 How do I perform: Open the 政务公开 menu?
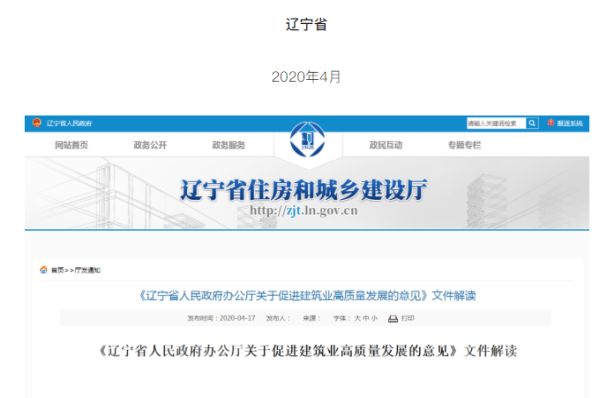coord(150,145)
